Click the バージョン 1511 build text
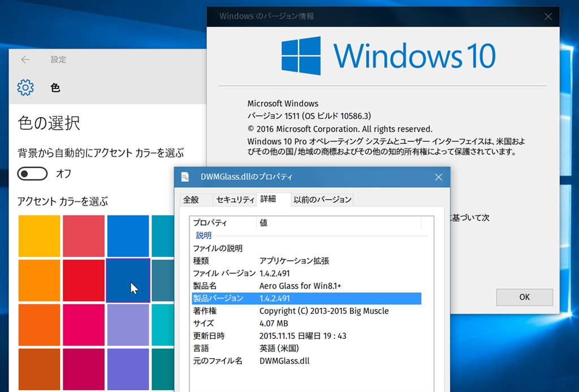Viewport: 579px width, 392px height. pos(309,116)
